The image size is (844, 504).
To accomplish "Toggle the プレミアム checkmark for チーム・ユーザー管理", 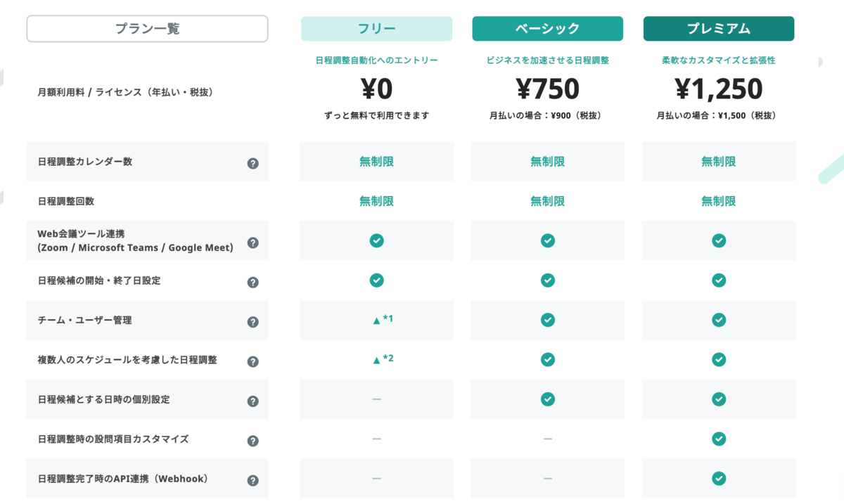I will 718,320.
